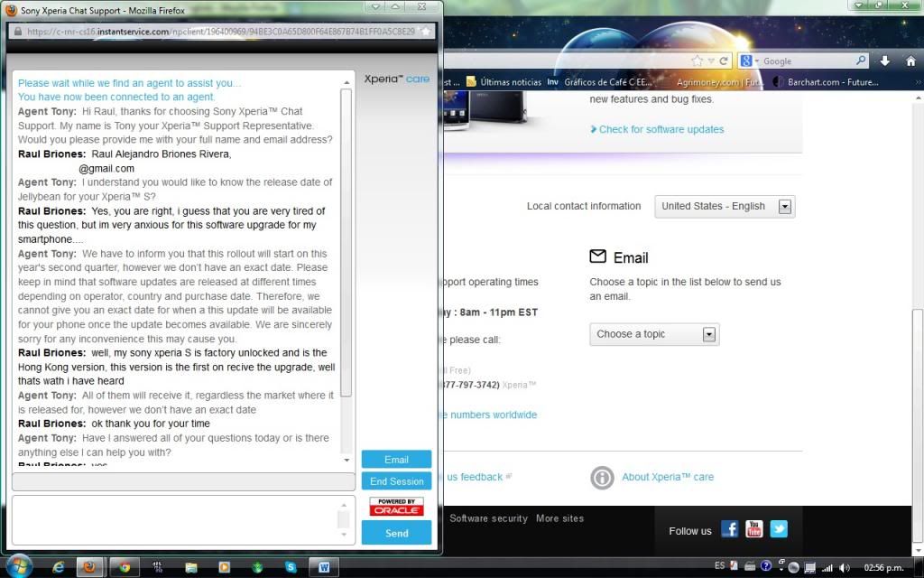Screen dimensions: 924x578
Task: Click the Twitter bird icon
Action: pyautogui.click(x=778, y=530)
